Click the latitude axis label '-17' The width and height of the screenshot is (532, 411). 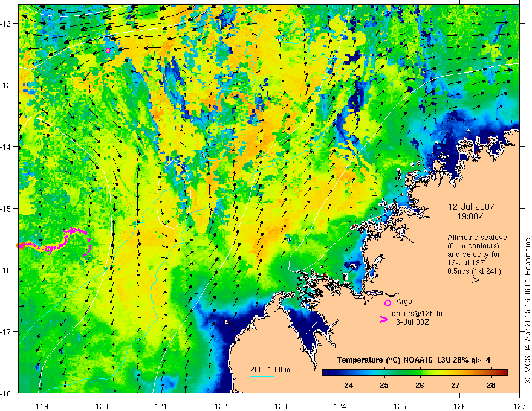pos(7,332)
